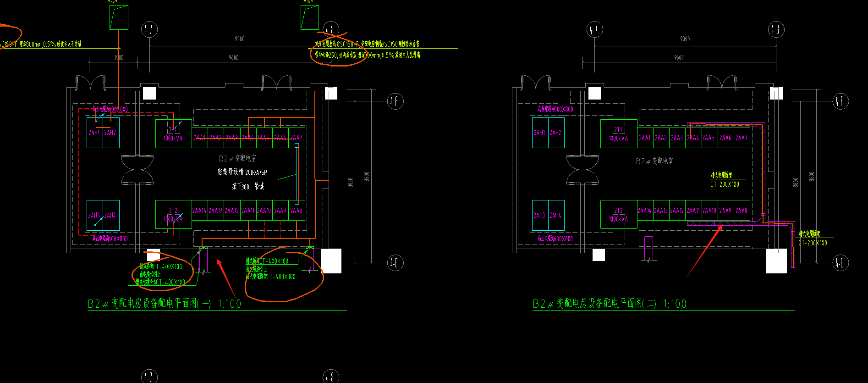Pick high-voltage cabinet 2AH4 in plan (一)

[x=110, y=215]
